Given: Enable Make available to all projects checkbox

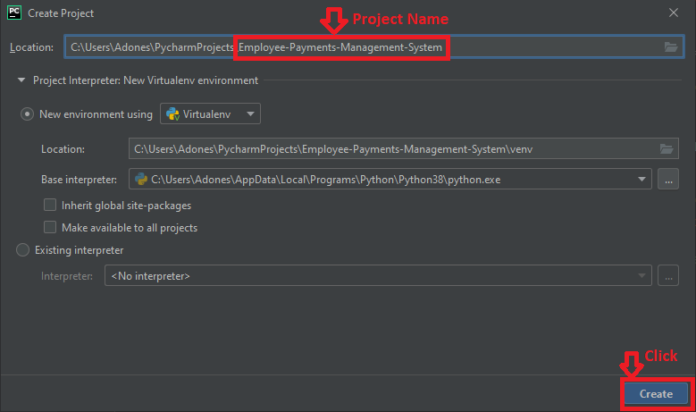Looking at the screenshot, I should click(50, 227).
